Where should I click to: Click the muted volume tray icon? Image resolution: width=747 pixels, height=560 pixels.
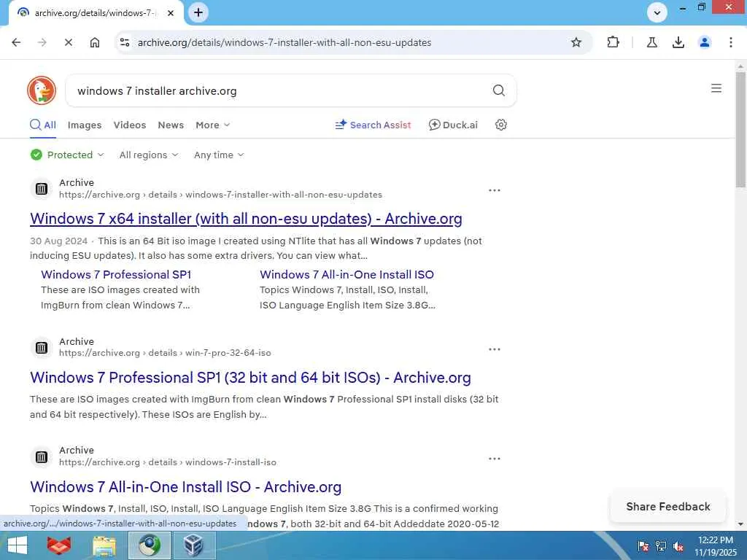coord(678,545)
